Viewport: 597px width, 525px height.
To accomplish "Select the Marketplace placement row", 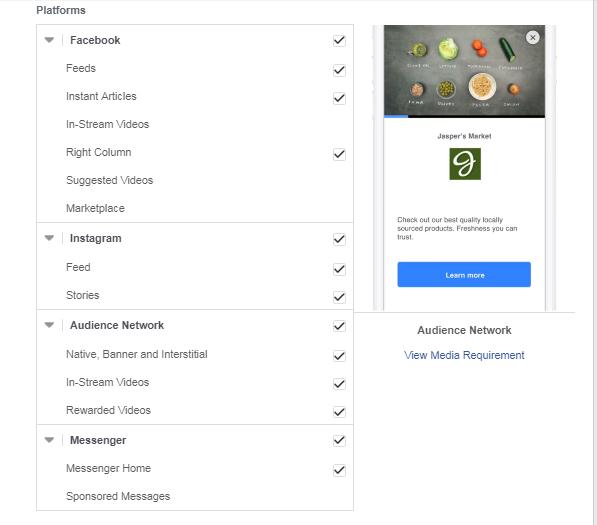I will point(195,208).
